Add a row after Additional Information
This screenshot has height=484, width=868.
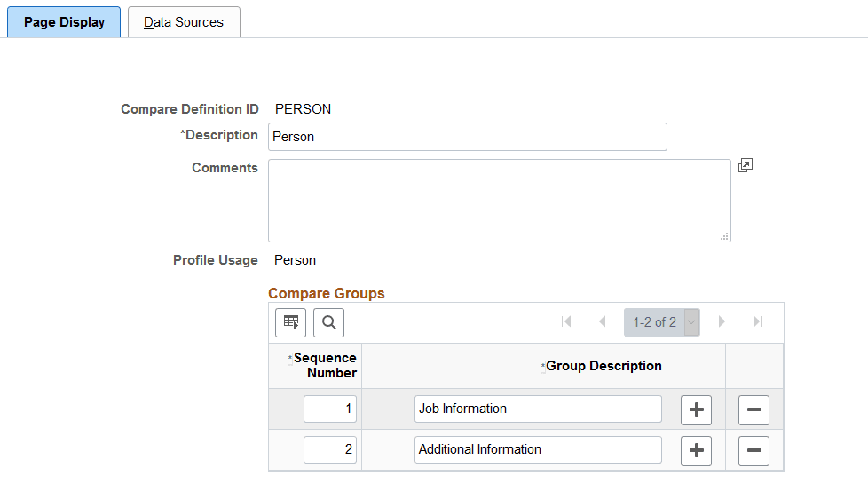coord(696,450)
